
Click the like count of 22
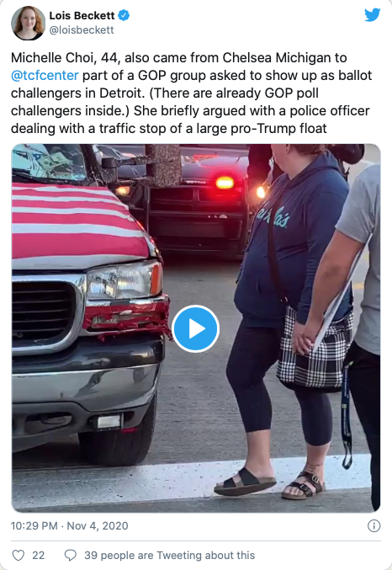pos(38,555)
